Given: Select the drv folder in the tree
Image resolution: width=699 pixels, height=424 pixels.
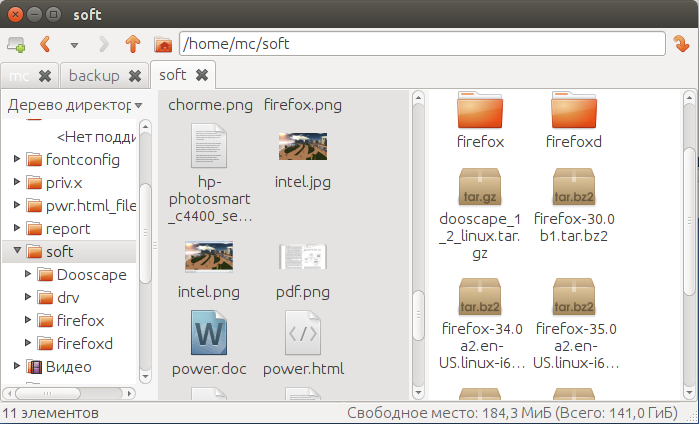Looking at the screenshot, I should [68, 298].
